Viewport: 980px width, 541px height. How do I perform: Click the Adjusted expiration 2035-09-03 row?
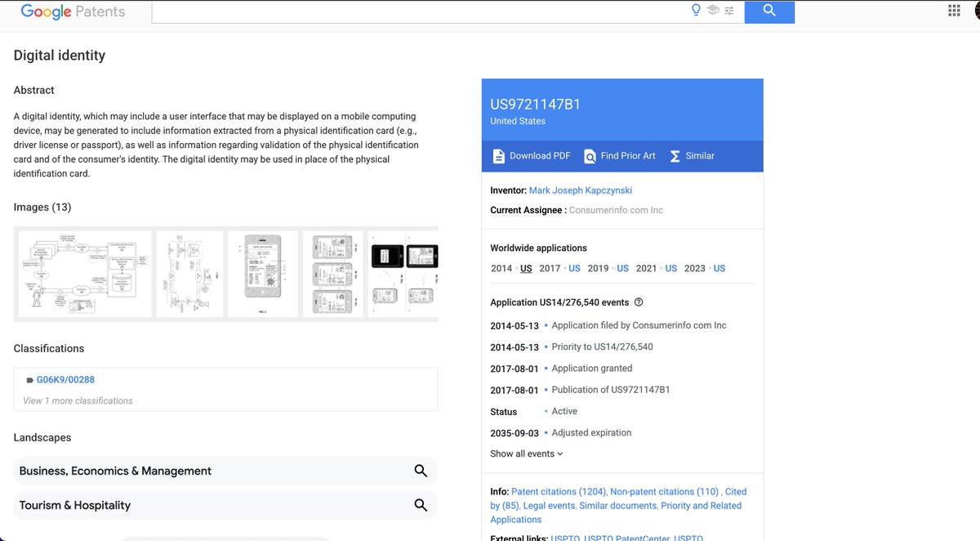pyautogui.click(x=561, y=432)
